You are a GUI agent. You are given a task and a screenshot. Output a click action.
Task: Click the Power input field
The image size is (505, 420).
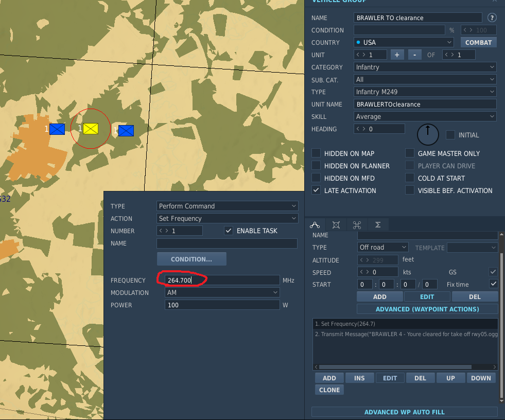pos(222,305)
